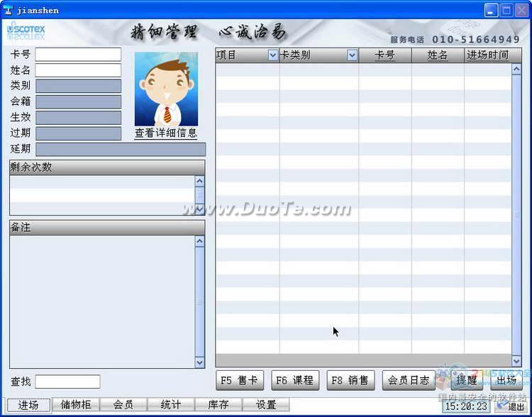Click the 提醒 reminder button

(x=467, y=380)
